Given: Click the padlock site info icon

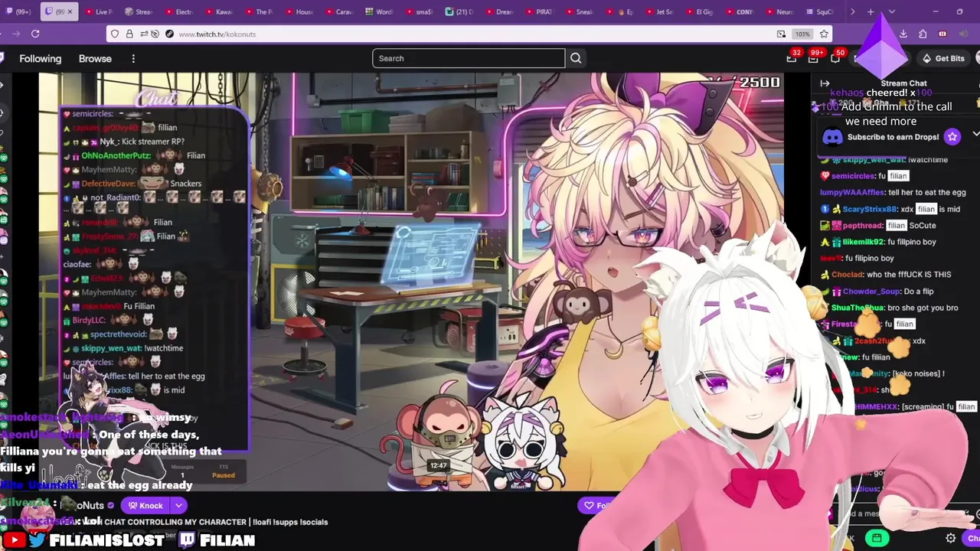Looking at the screenshot, I should coord(129,34).
